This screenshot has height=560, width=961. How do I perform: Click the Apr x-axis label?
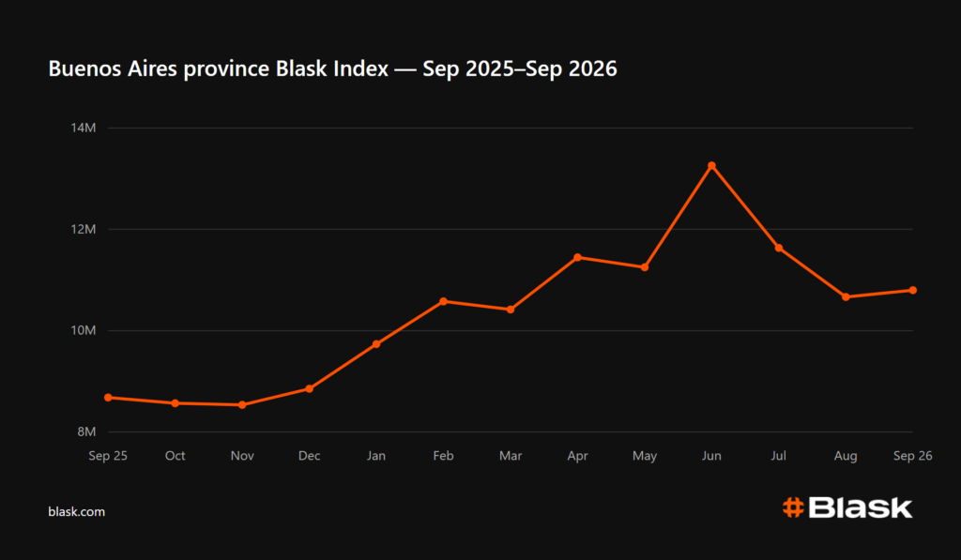coord(577,456)
